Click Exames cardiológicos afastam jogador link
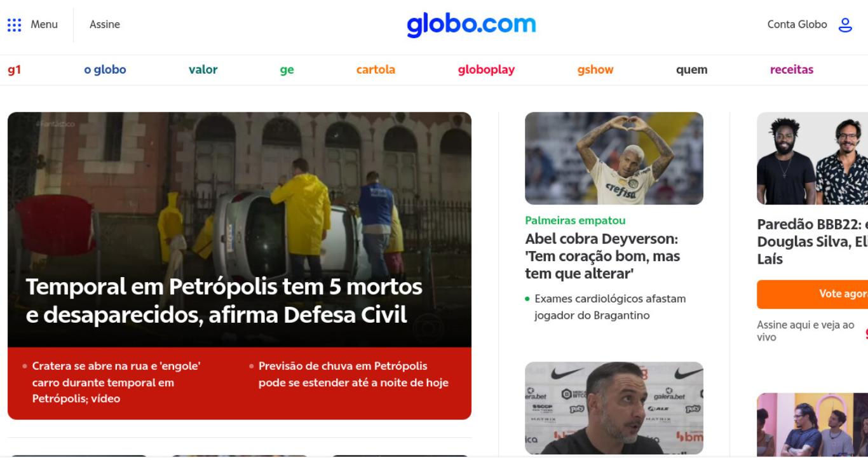Viewport: 868px width, 460px height. click(x=610, y=307)
